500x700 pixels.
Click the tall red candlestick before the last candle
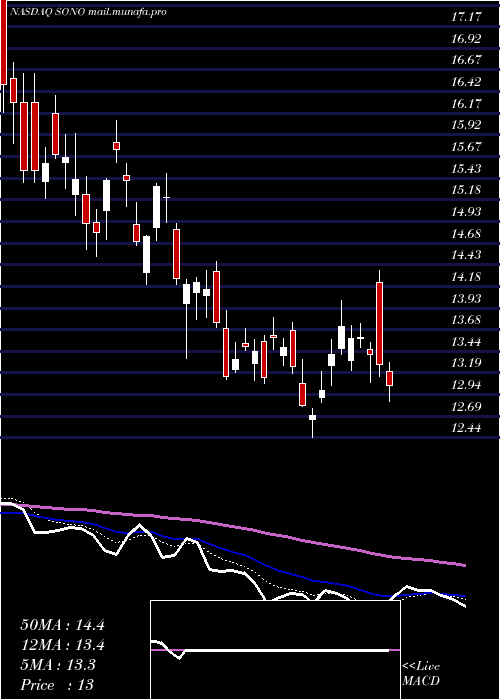[379, 324]
